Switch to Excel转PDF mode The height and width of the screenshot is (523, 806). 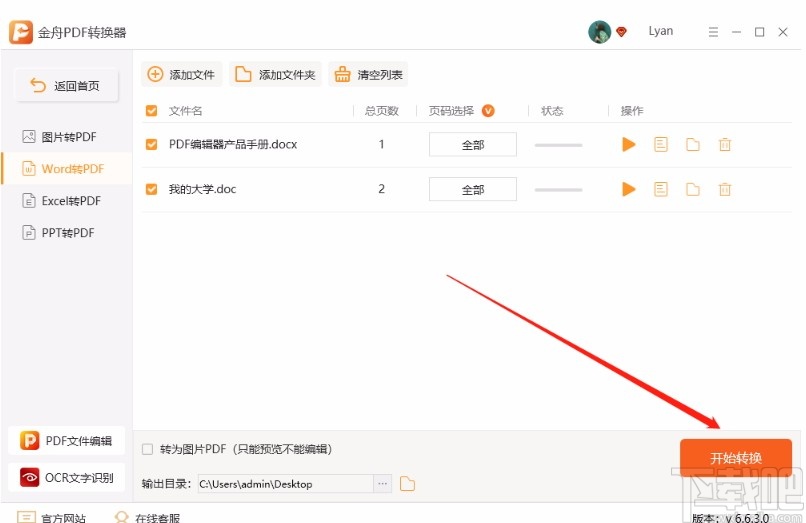click(x=67, y=201)
